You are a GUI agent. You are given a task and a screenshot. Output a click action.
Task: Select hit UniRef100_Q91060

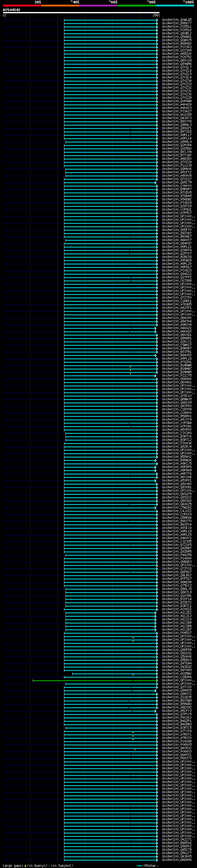tap(177, 484)
